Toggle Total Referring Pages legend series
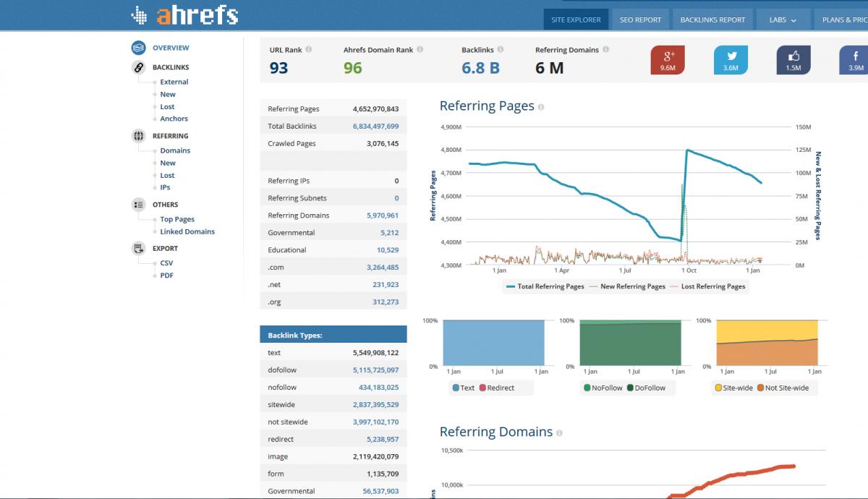The height and width of the screenshot is (499, 868). pyautogui.click(x=545, y=286)
